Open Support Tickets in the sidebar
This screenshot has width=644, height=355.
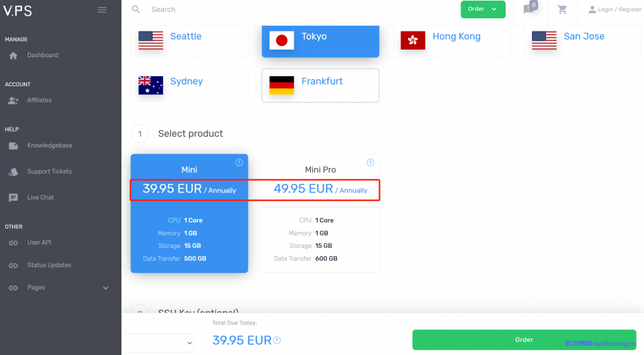pos(49,171)
